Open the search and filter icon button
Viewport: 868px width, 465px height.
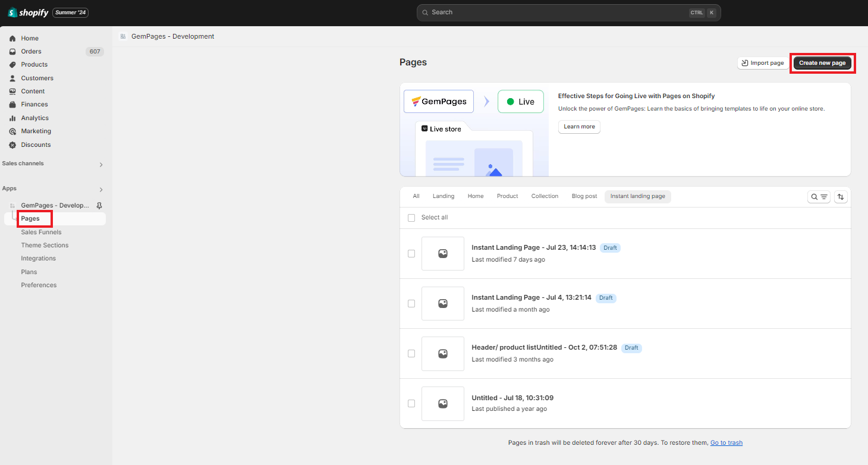pos(819,197)
